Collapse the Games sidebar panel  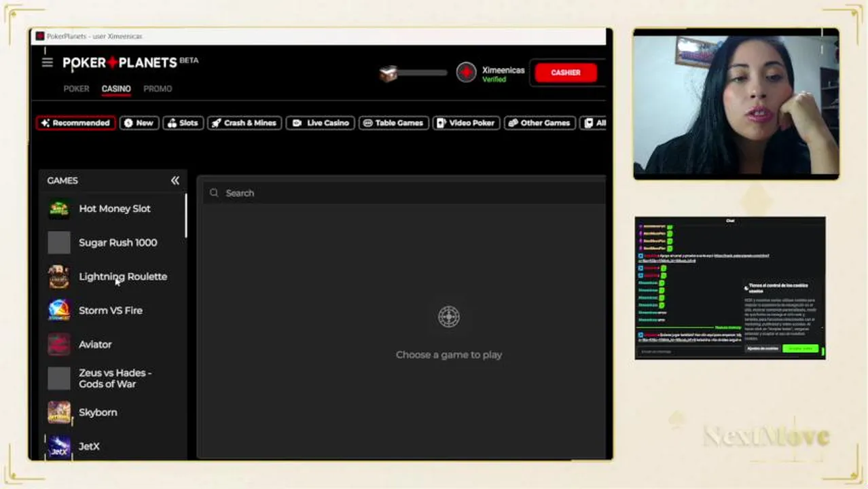175,180
